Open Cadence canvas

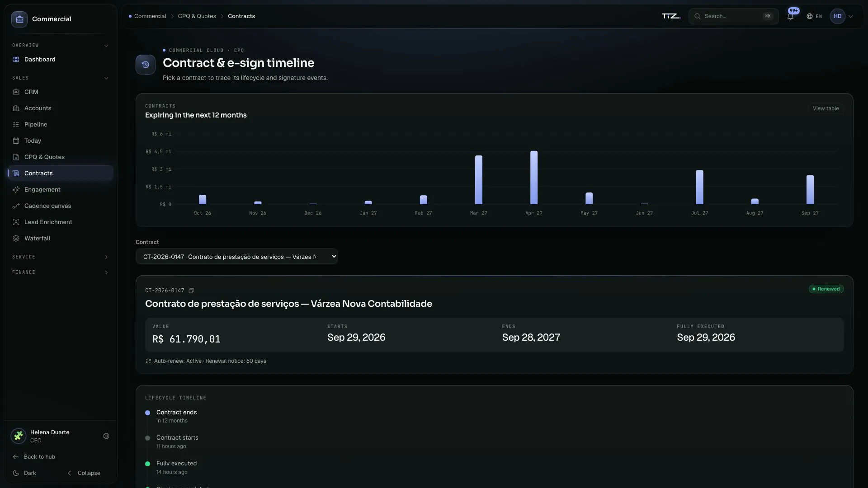coord(60,206)
